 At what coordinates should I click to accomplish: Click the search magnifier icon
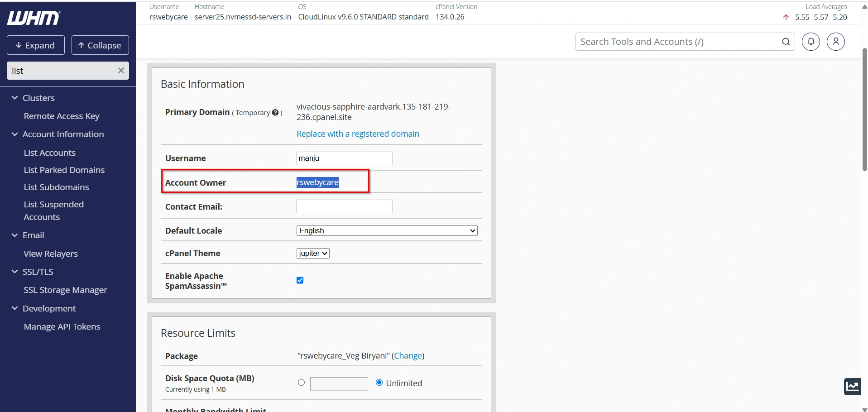click(786, 42)
